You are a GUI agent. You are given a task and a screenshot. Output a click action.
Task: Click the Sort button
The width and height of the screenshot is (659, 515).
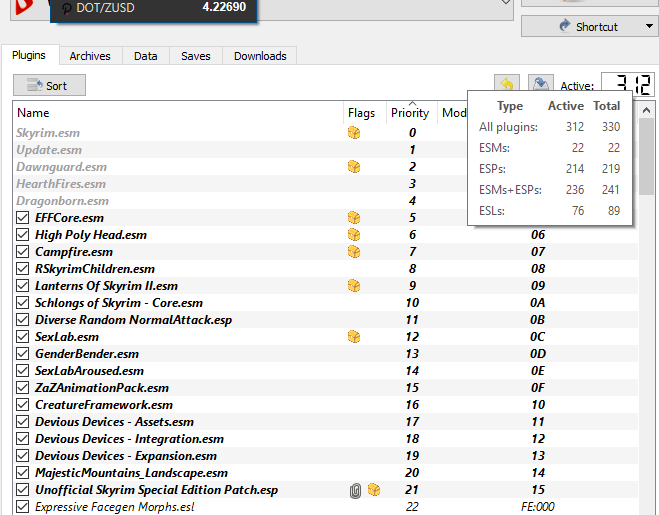pos(49,85)
